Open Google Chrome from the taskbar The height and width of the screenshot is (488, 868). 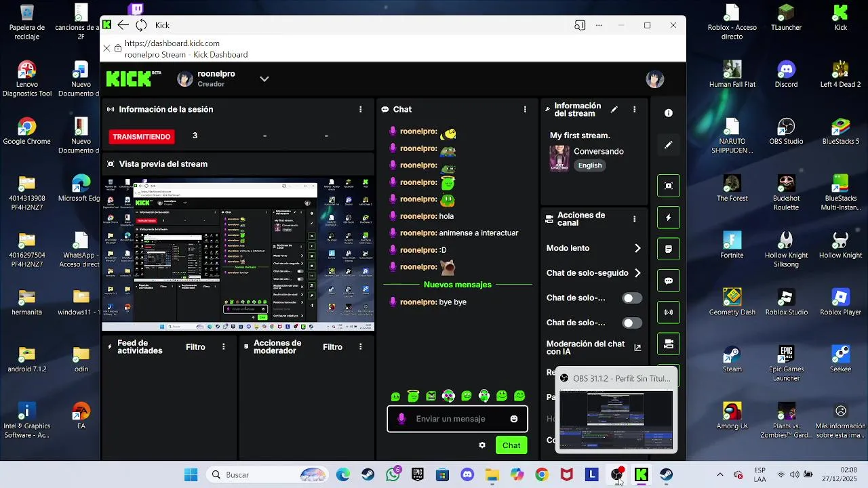541,474
